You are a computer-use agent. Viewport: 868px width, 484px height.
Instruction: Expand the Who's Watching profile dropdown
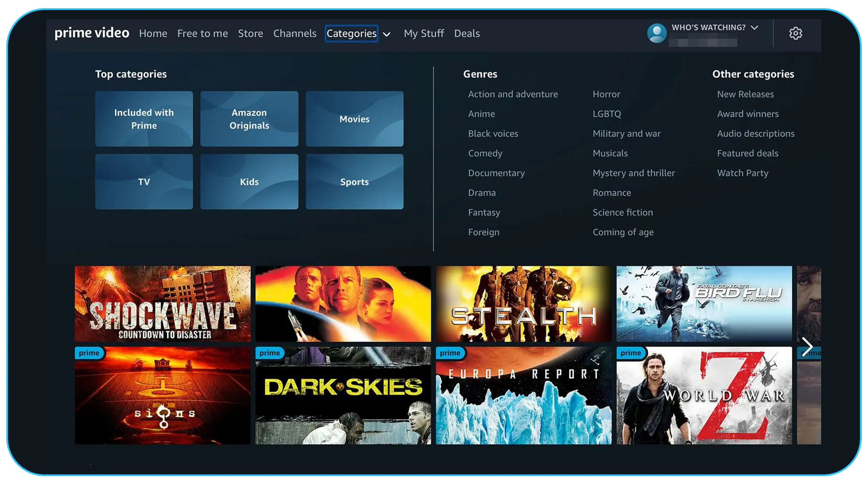point(754,27)
